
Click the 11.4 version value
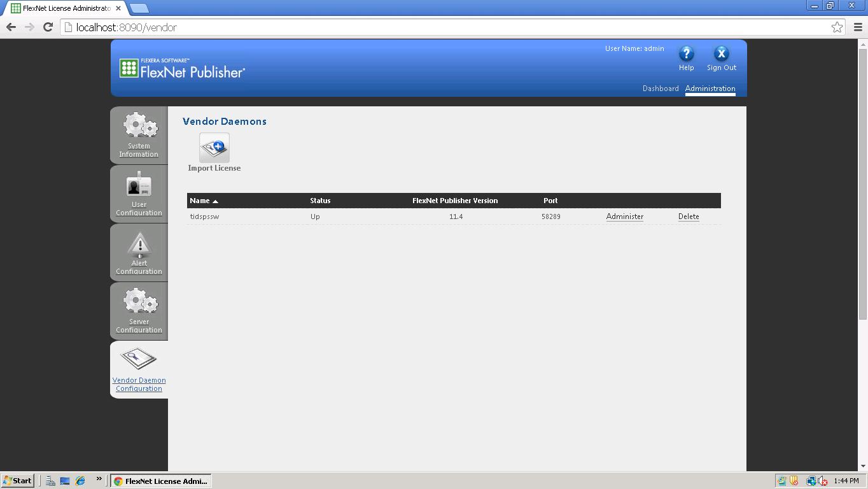click(x=456, y=216)
